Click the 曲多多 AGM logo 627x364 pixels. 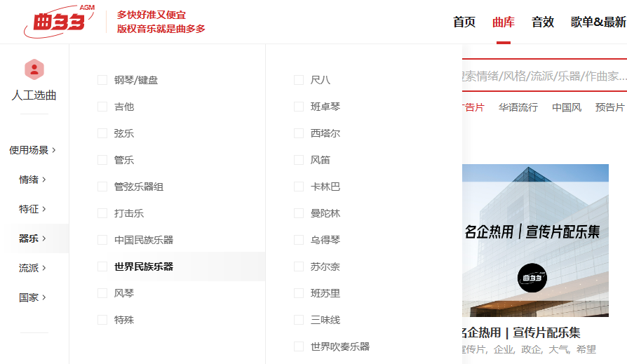(x=59, y=22)
